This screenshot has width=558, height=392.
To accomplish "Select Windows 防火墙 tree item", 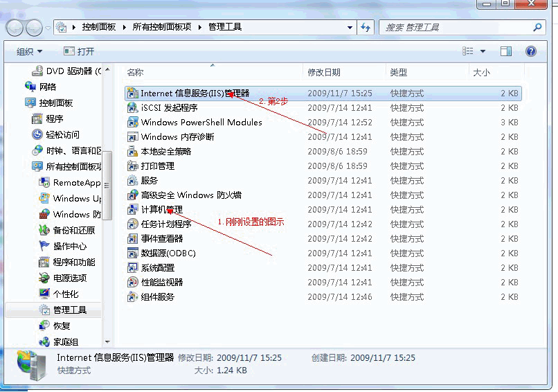I will pyautogui.click(x=70, y=214).
